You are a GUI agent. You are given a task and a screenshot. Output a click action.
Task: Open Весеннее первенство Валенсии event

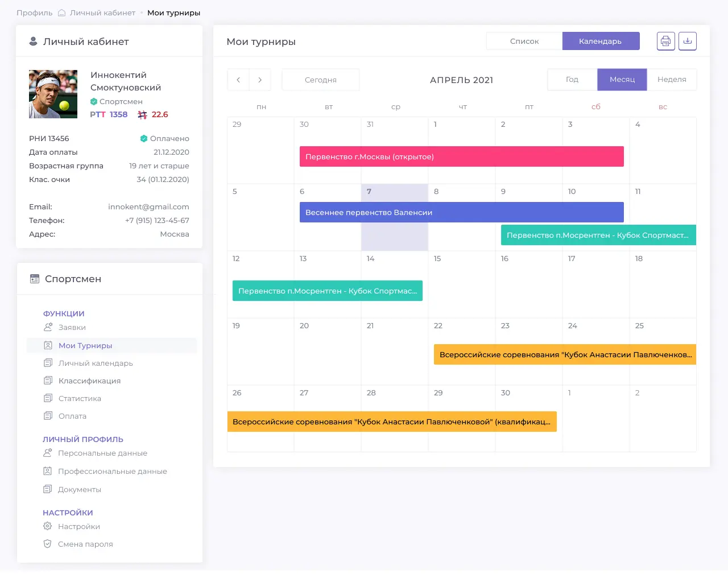[462, 212]
